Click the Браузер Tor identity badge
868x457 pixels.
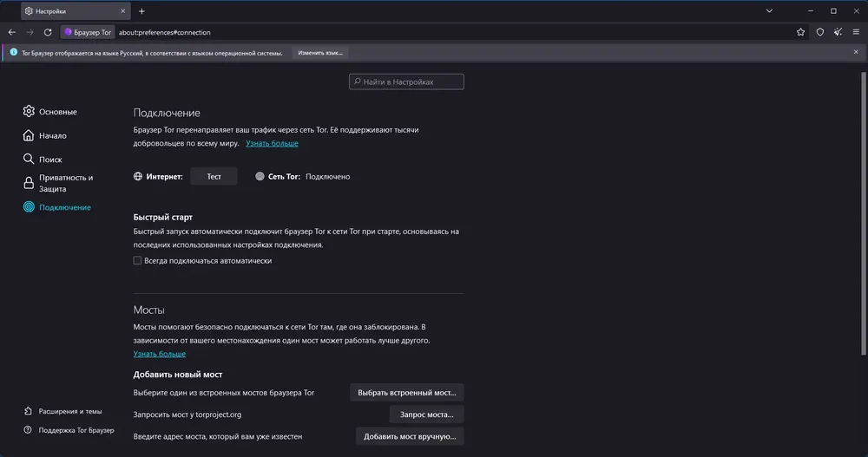click(88, 32)
